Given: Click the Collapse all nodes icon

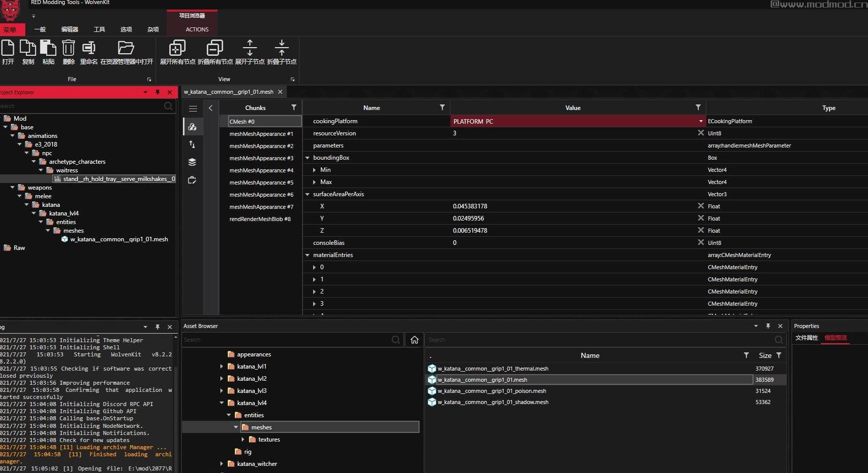Looking at the screenshot, I should 215,48.
